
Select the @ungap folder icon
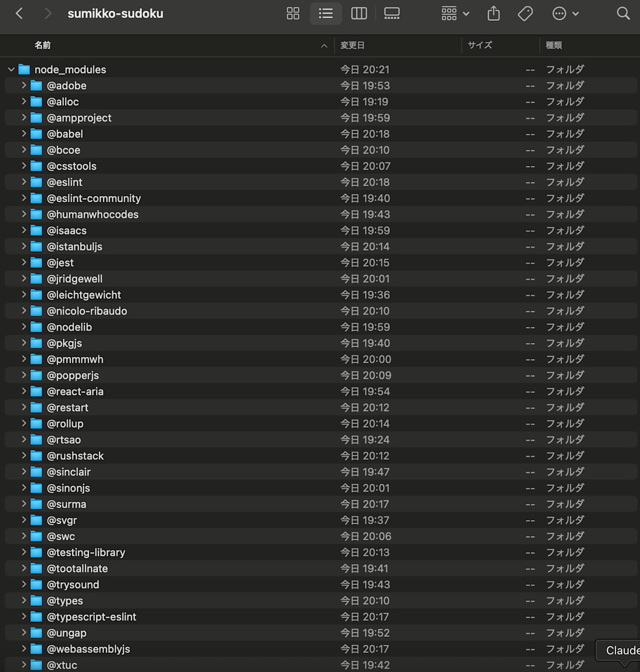coord(36,633)
